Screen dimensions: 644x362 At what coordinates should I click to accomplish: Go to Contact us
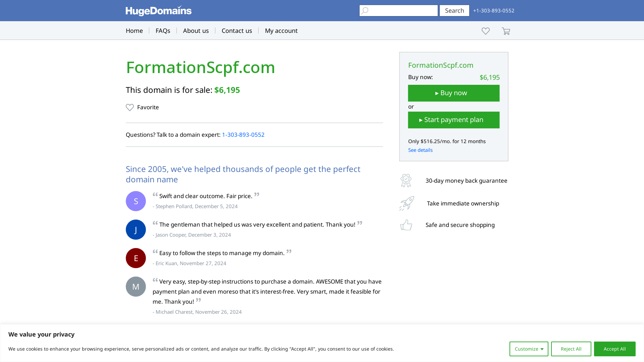(236, 31)
